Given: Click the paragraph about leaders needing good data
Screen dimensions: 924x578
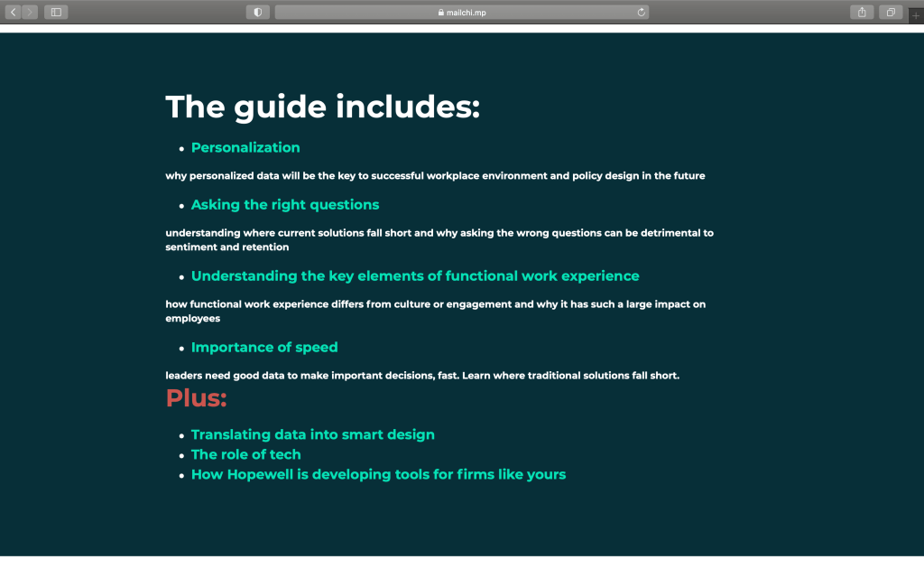Looking at the screenshot, I should pyautogui.click(x=421, y=376).
